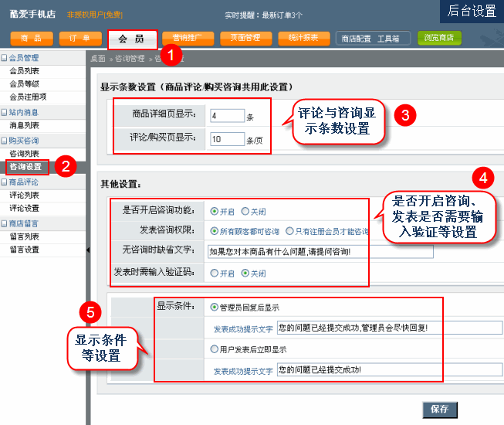
Task: Open 会员注册项 in the sidebar
Action: (28, 97)
